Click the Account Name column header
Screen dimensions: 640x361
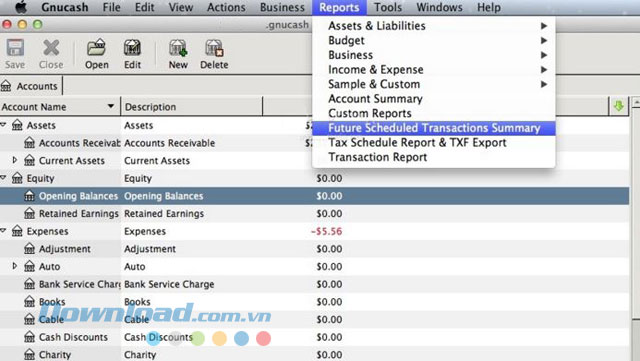60,107
